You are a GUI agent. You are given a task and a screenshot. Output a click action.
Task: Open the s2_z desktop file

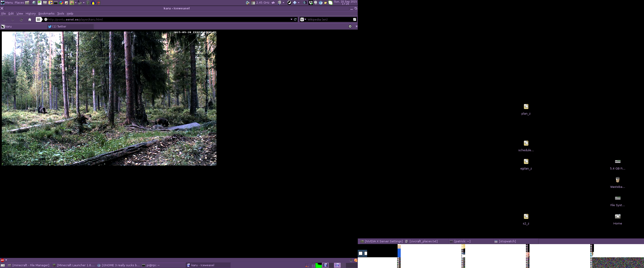pyautogui.click(x=526, y=219)
